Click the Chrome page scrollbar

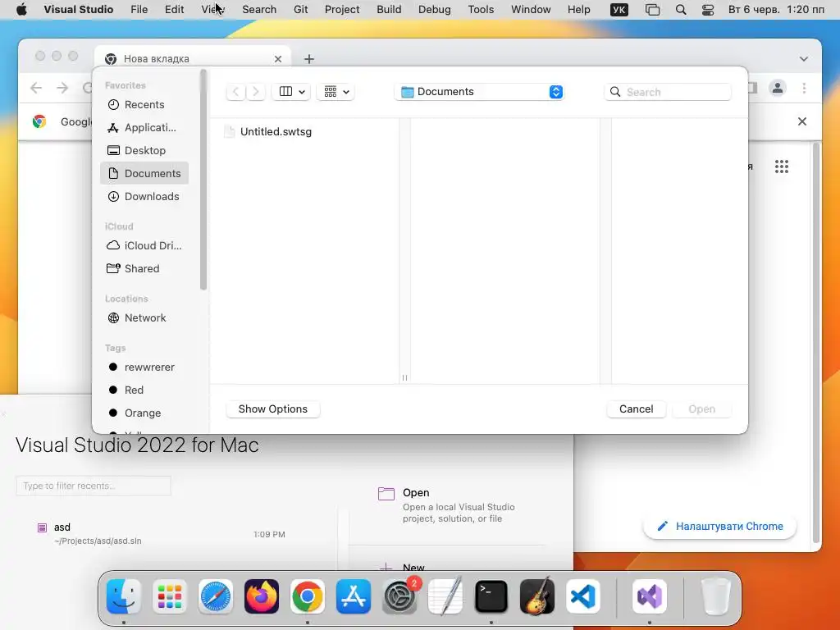(x=816, y=343)
